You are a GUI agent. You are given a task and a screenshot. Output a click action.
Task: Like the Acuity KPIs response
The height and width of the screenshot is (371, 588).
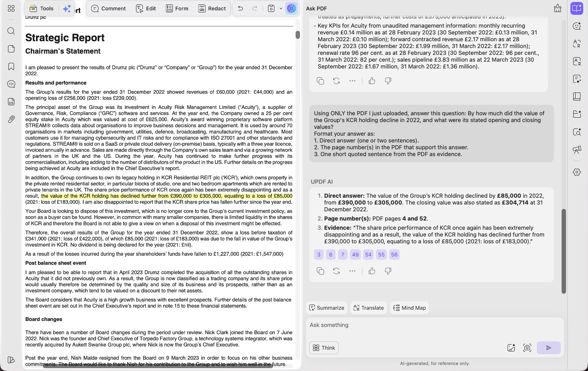pos(372,81)
